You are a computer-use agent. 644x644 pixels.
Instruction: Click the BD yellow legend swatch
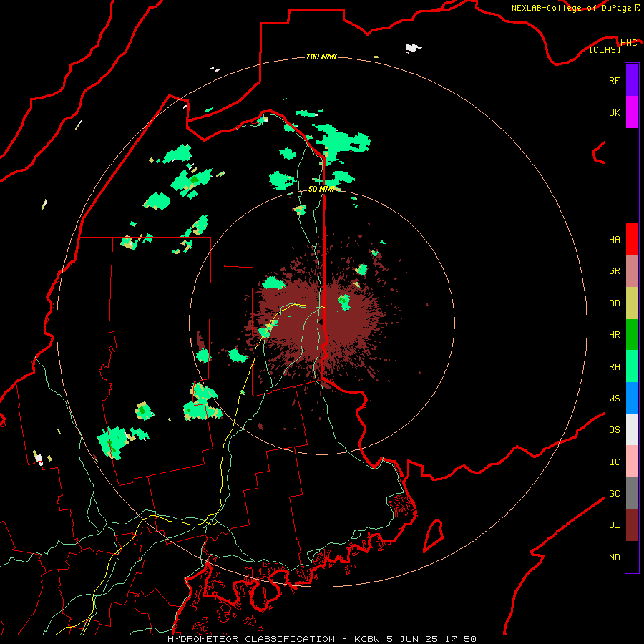[x=632, y=303]
